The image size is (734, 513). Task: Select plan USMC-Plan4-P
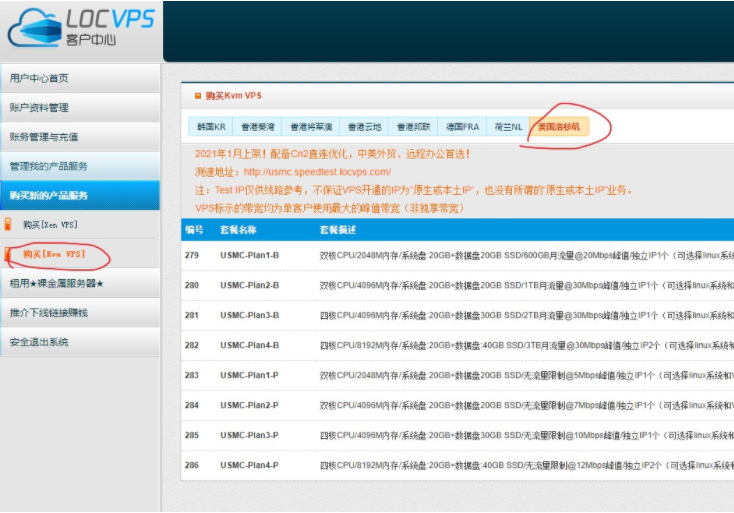250,465
